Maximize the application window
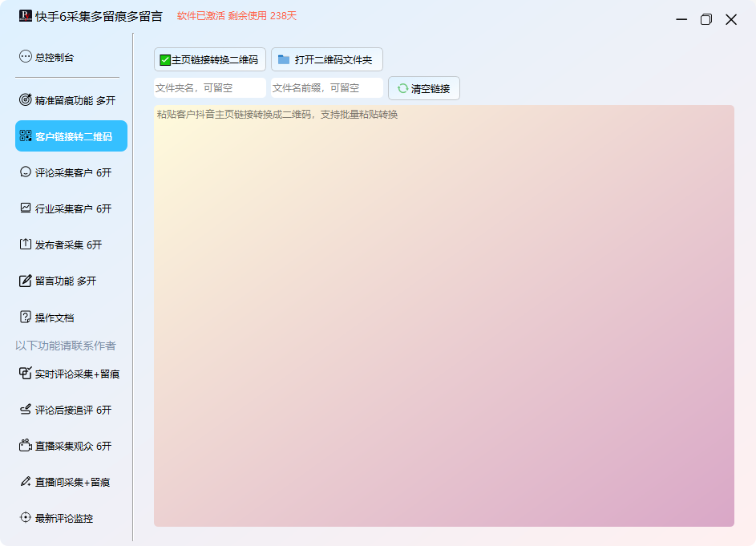Viewport: 756px width, 546px height. point(705,19)
